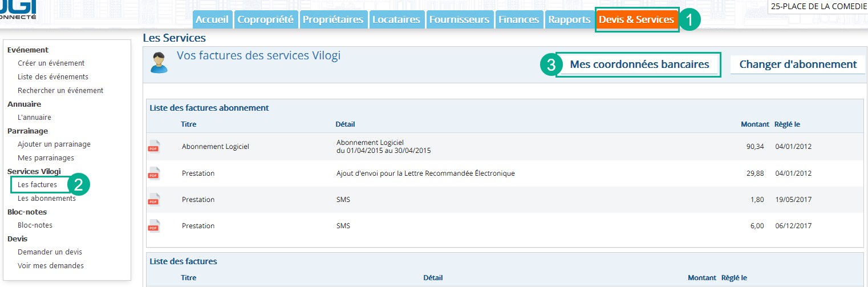Open Créer un événement link

coord(51,63)
